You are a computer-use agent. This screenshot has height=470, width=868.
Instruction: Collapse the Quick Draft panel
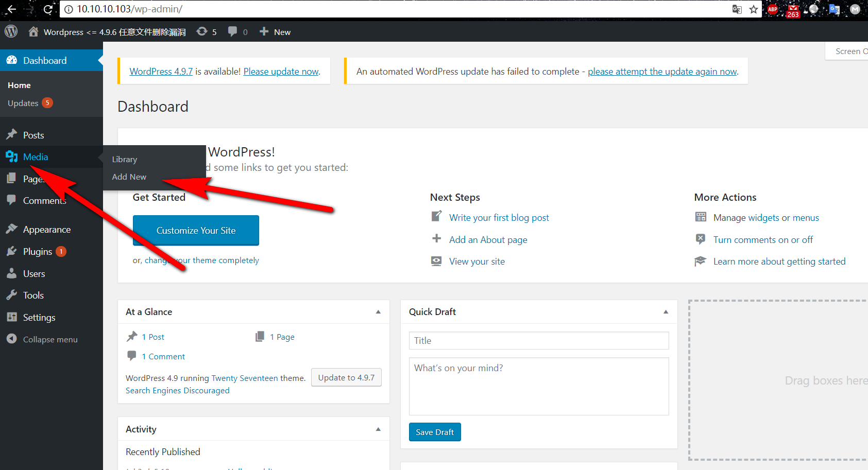point(666,312)
